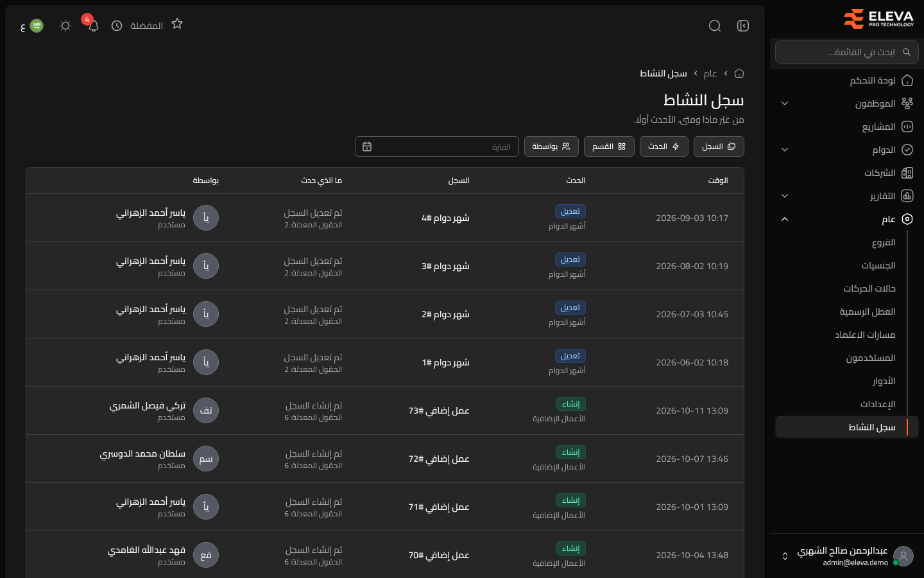Open the الحدث filter dropdown
Viewport: 924px width, 578px height.
coord(664,146)
